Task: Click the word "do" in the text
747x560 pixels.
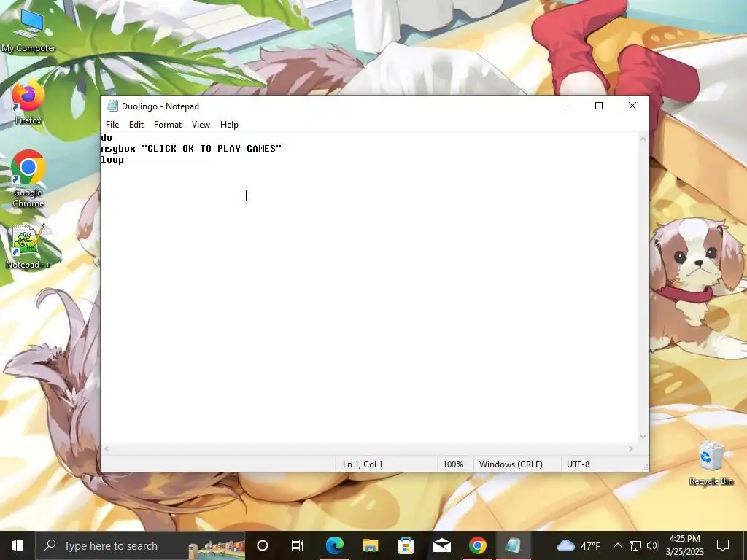Action: pyautogui.click(x=107, y=138)
